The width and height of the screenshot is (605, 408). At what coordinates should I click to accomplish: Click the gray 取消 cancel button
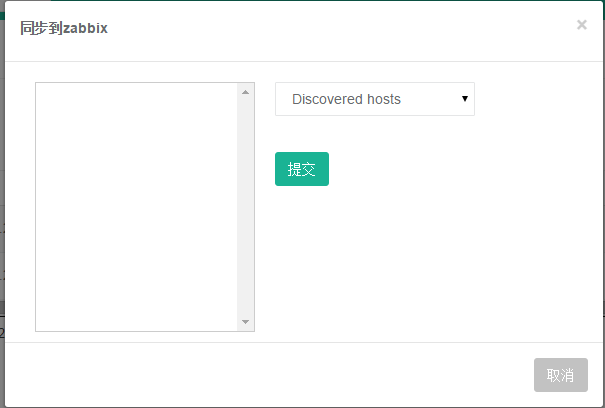click(x=561, y=375)
